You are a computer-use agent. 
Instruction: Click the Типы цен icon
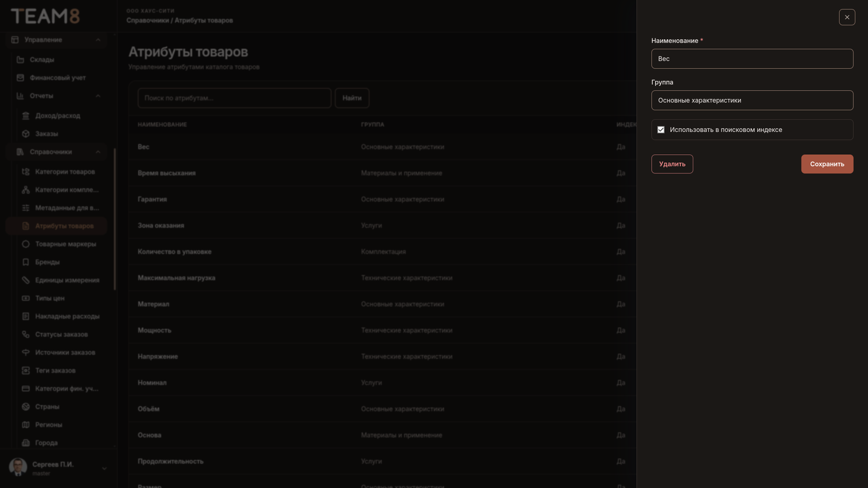point(25,298)
